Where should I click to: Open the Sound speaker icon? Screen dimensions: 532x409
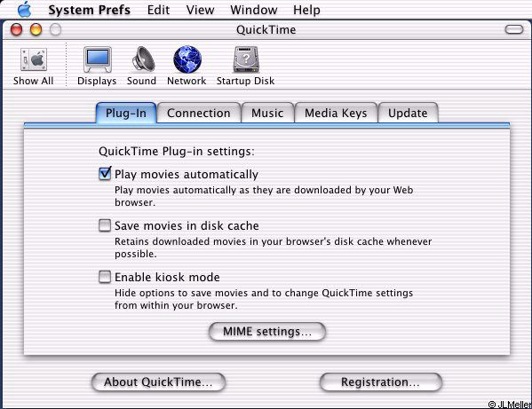(143, 59)
